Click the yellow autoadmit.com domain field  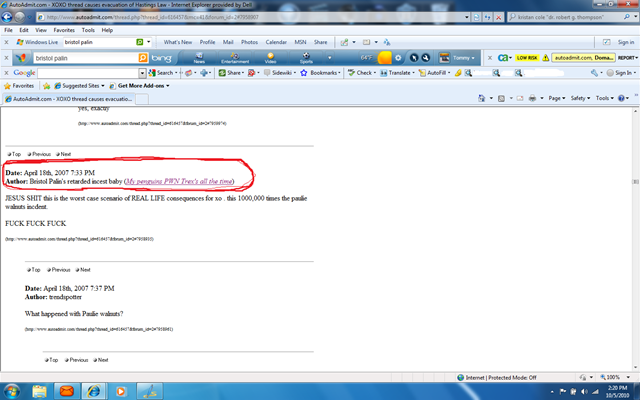pyautogui.click(x=583, y=58)
